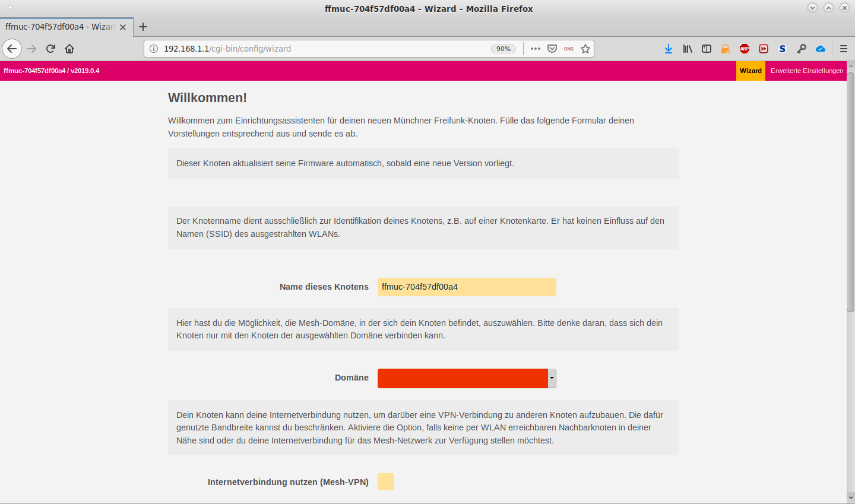The image size is (855, 504).
Task: Click the Name dieses Knotens text field
Action: [x=467, y=287]
